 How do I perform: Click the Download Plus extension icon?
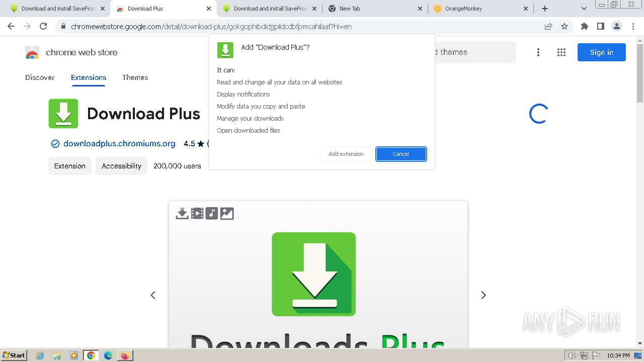tap(63, 114)
